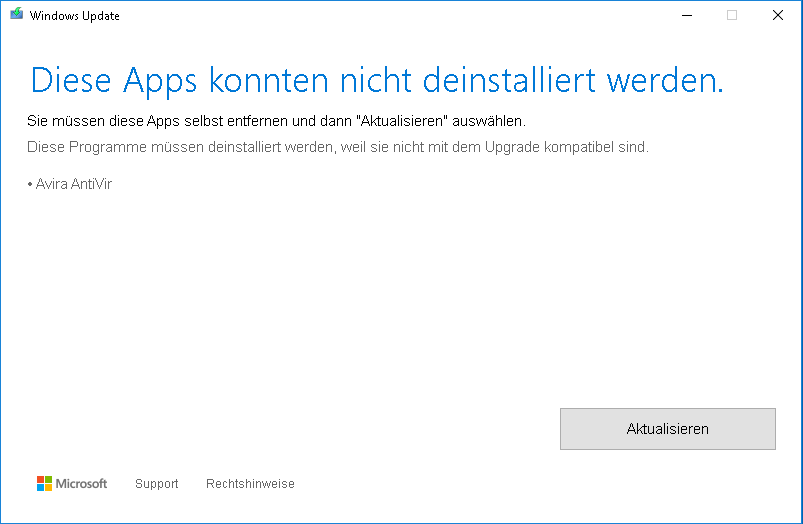Click the disabled maximize button
This screenshot has height=524, width=803.
pyautogui.click(x=732, y=15)
